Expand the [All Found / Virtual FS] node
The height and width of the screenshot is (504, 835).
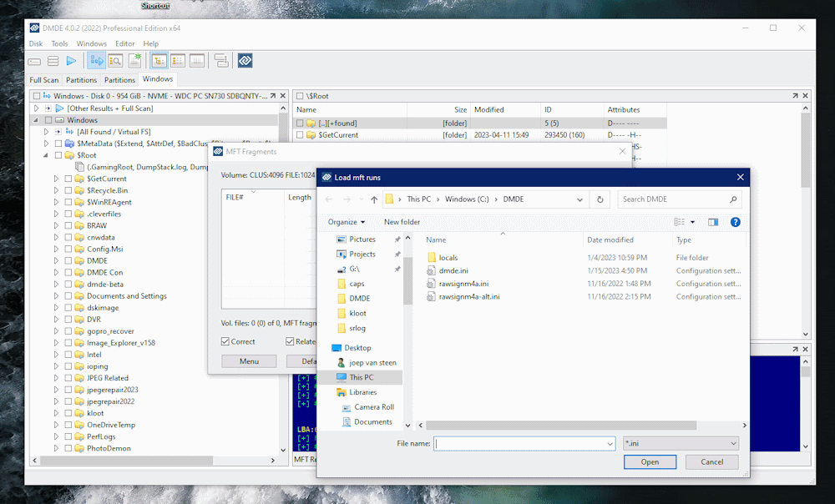pos(46,132)
